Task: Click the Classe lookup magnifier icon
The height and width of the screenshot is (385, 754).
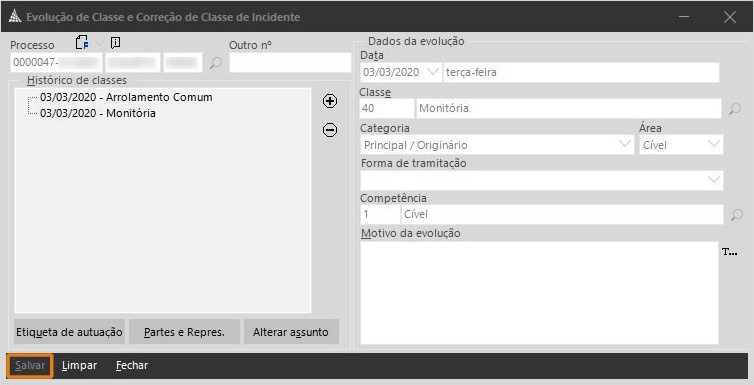Action: point(735,109)
